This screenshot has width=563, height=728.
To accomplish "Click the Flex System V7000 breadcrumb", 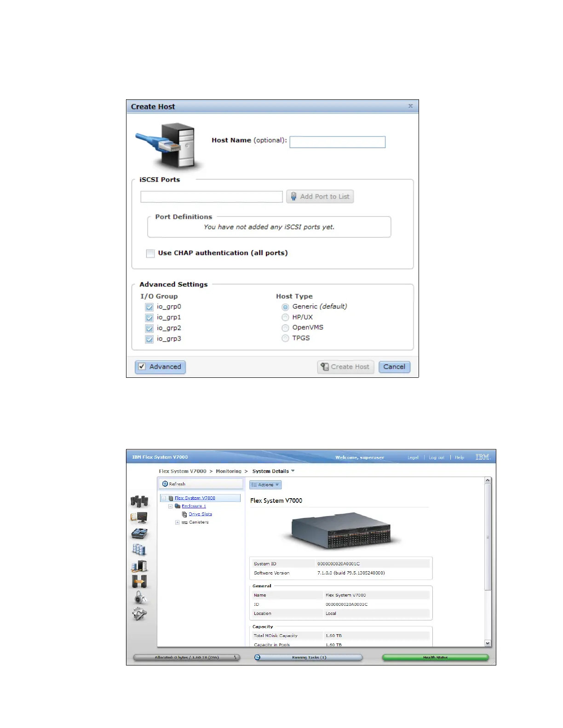I will click(x=183, y=471).
